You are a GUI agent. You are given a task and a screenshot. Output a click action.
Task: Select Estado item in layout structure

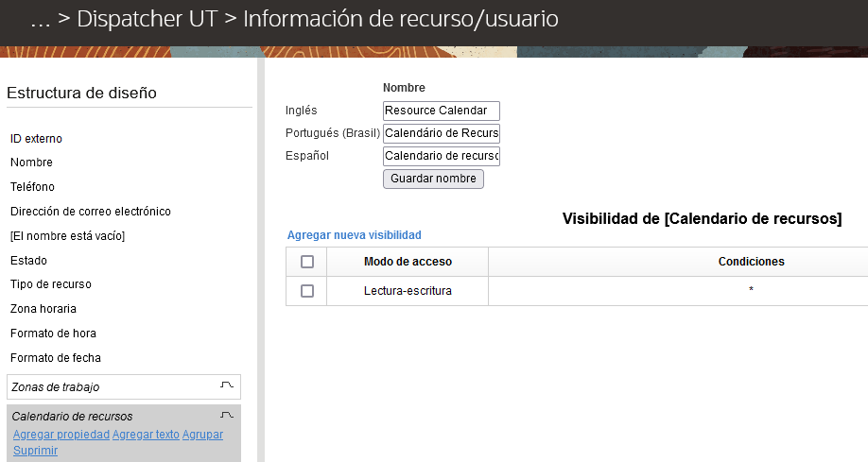28,261
